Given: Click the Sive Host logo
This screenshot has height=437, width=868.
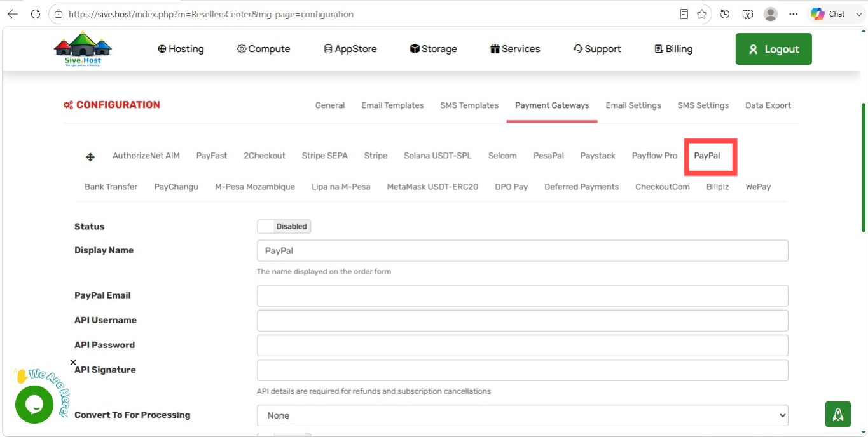Looking at the screenshot, I should pyautogui.click(x=83, y=49).
